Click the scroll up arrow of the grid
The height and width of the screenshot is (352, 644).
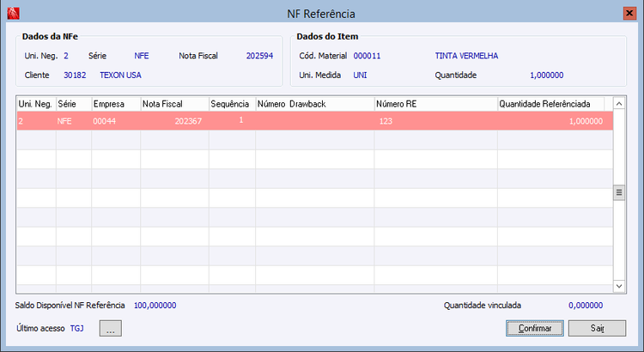point(619,104)
